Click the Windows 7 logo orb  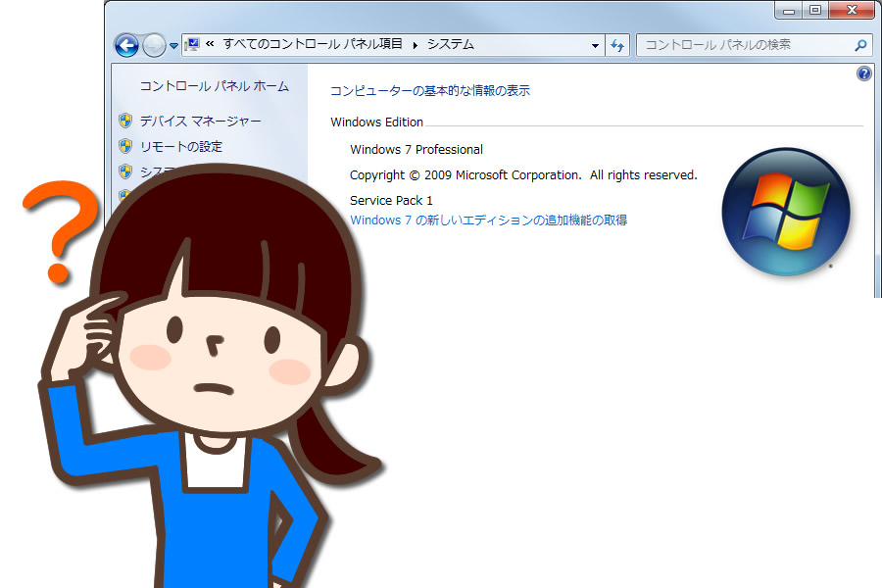[786, 212]
